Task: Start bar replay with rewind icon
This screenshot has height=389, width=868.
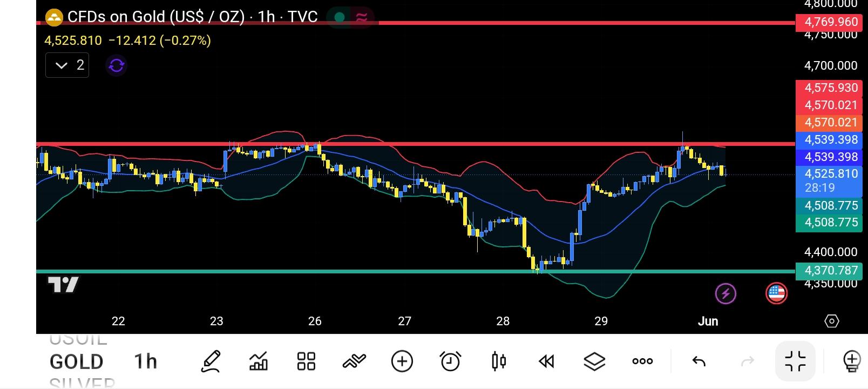Action: [546, 361]
